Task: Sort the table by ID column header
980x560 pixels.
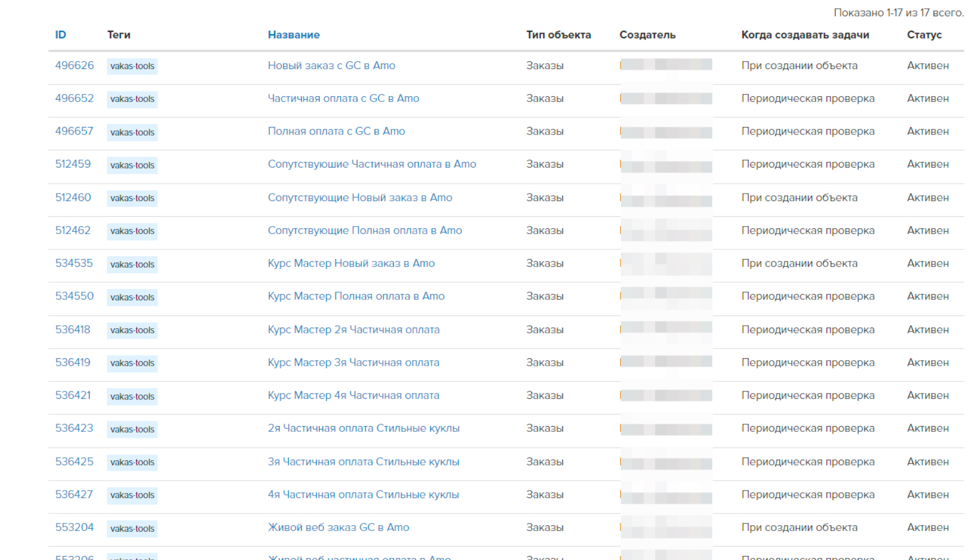Action: [60, 35]
